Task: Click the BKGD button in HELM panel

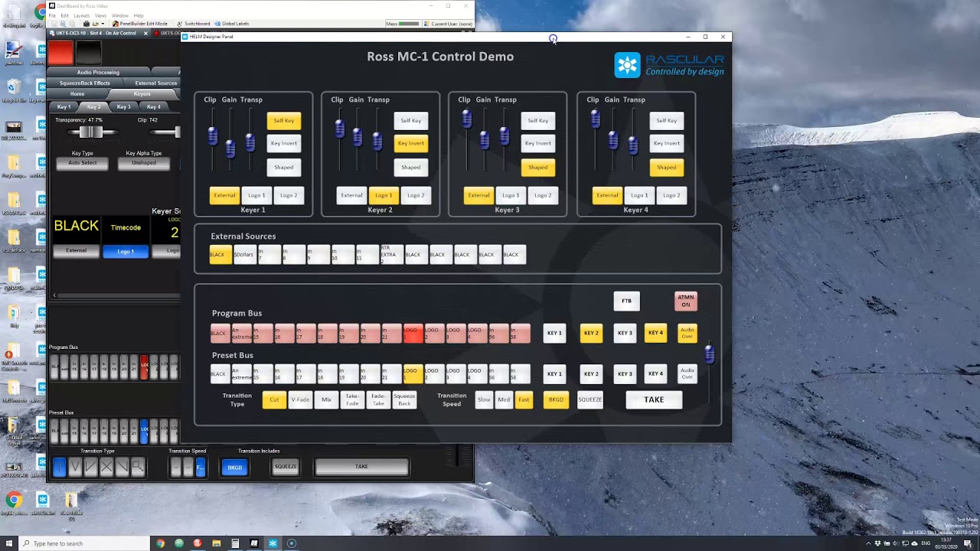Action: pyautogui.click(x=556, y=399)
